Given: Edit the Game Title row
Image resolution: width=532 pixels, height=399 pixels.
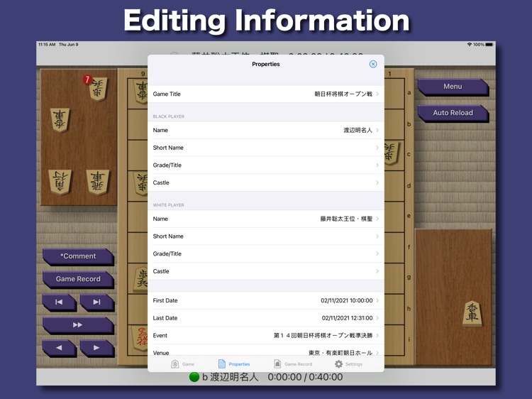Looking at the screenshot, I should pos(266,94).
